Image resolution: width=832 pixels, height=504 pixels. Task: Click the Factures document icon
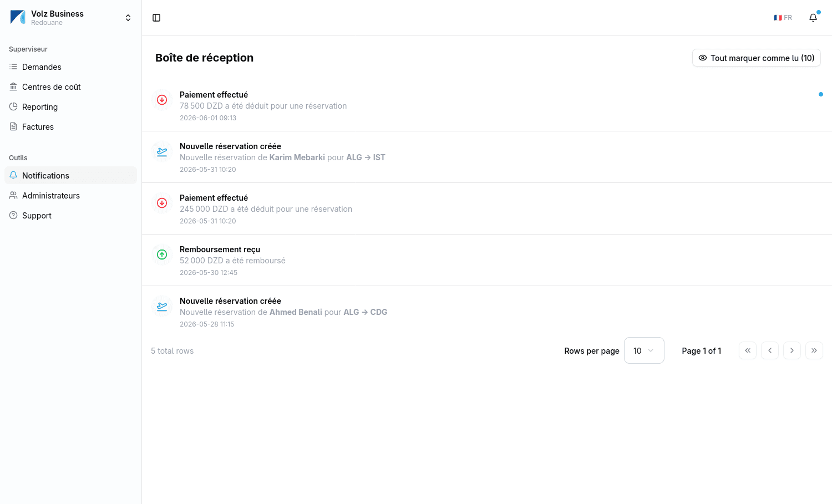point(13,126)
